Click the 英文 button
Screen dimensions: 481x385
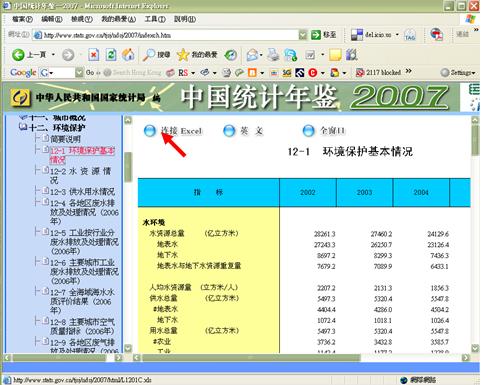coord(243,131)
